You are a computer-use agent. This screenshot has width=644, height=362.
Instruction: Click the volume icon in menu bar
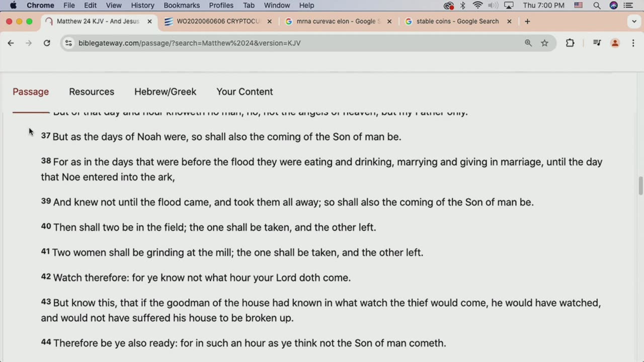tap(493, 6)
